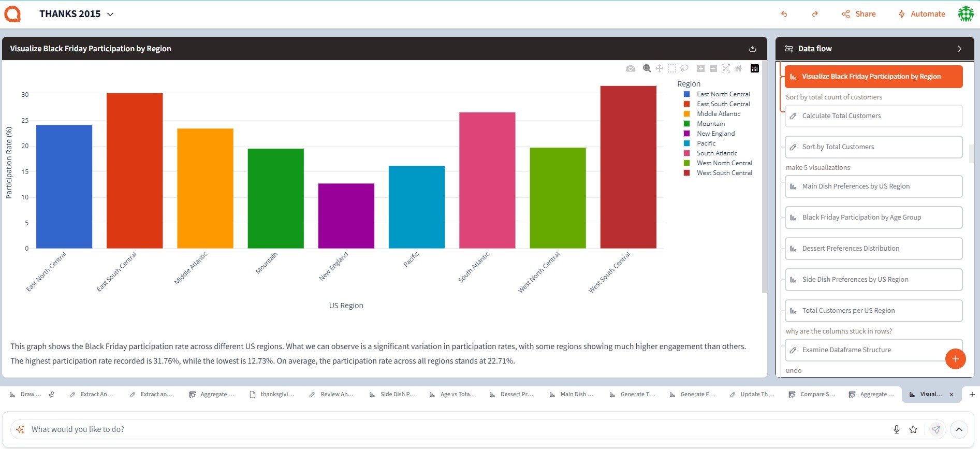Toggle East South Central legend entry

point(716,104)
